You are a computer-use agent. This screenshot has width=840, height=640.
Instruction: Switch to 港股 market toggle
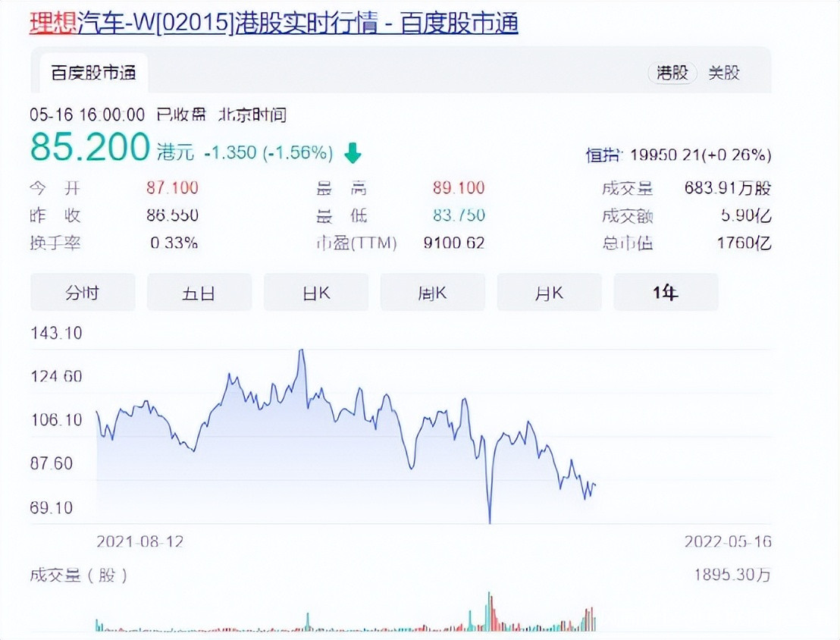(x=672, y=72)
